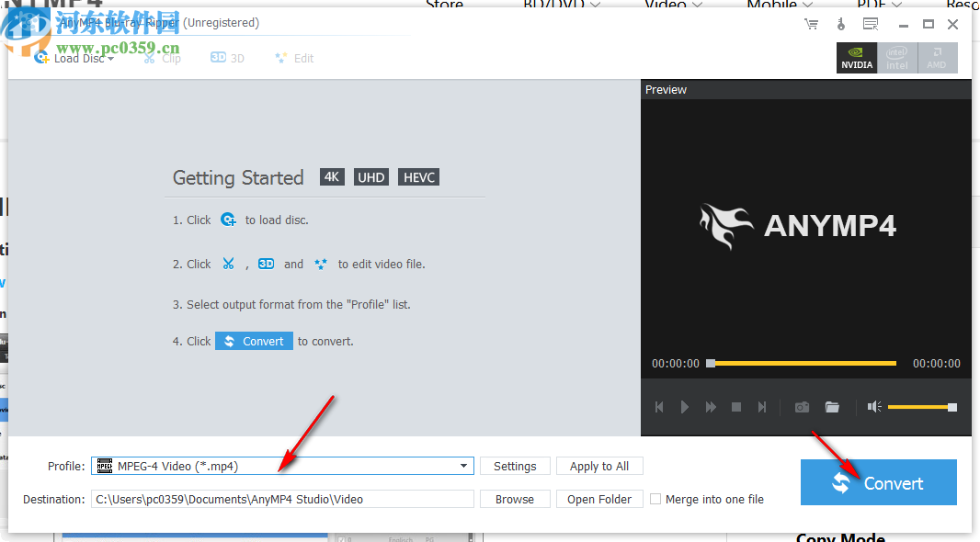Click the scissors icon in step 2
980x542 pixels.
click(x=228, y=264)
